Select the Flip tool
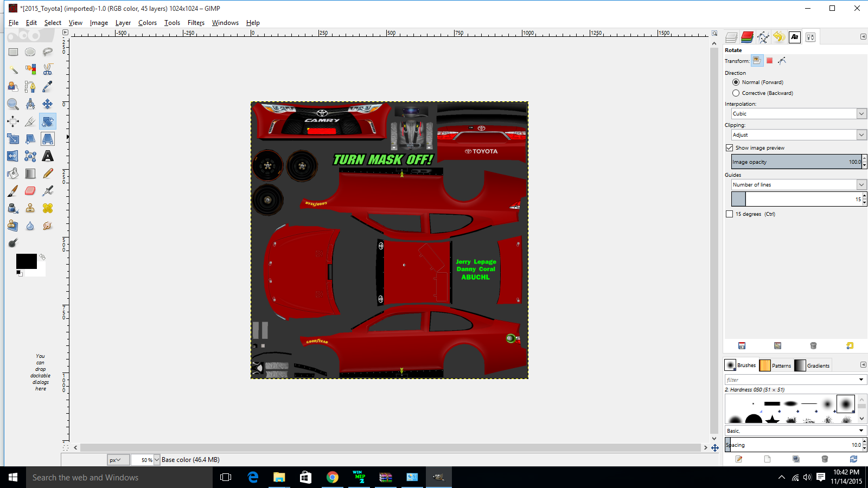Screen dimensions: 868x488 click(x=13, y=156)
